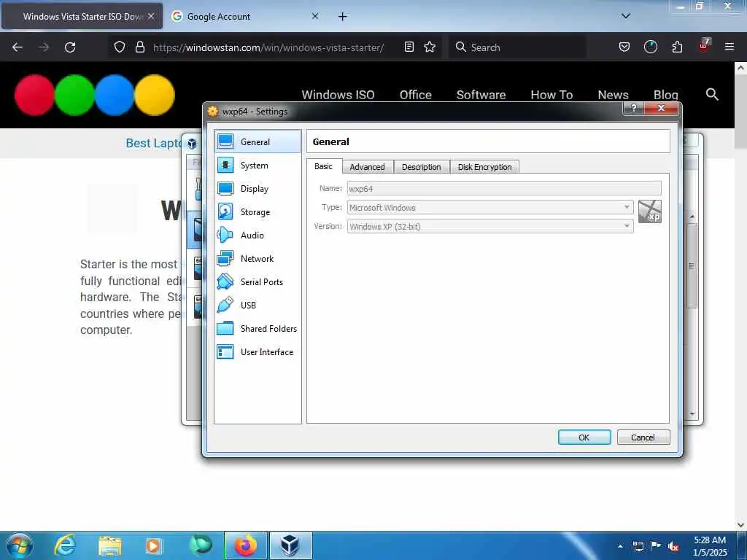Open Firefox extensions puzzle icon
This screenshot has height=560, width=747.
coord(677,47)
